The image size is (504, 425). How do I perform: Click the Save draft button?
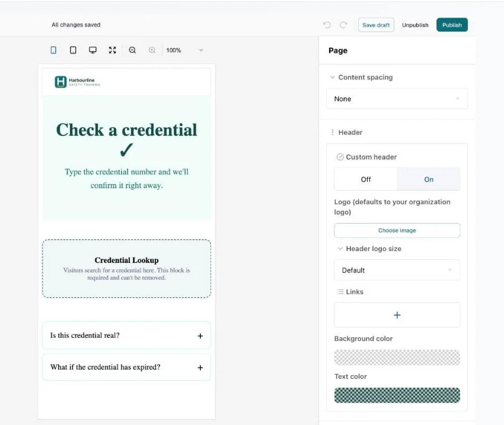pos(376,25)
